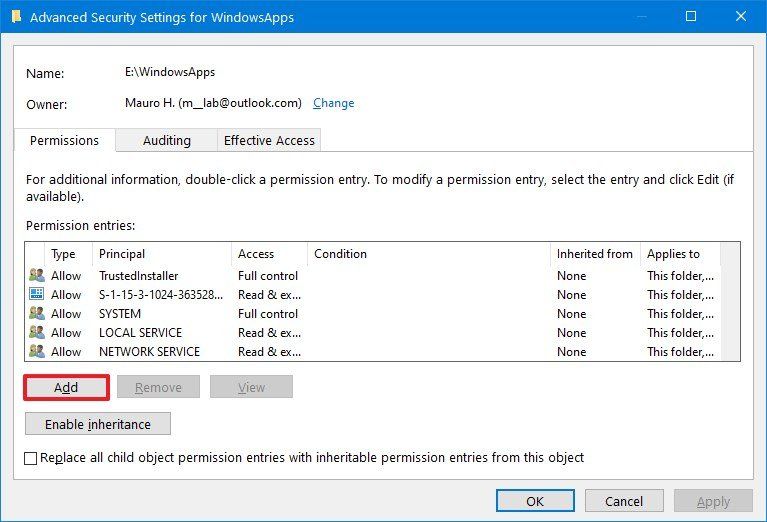The width and height of the screenshot is (767, 522).
Task: Click the Change owner link
Action: pos(333,103)
